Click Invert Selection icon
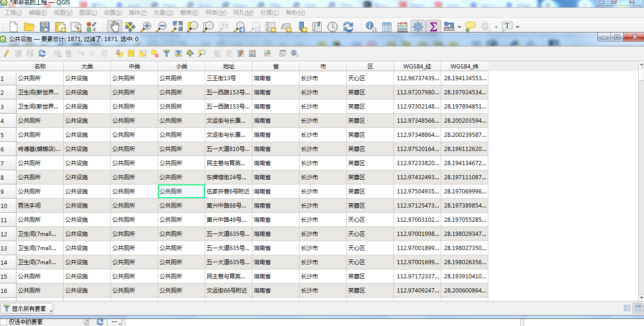644x326 pixels. [143, 53]
